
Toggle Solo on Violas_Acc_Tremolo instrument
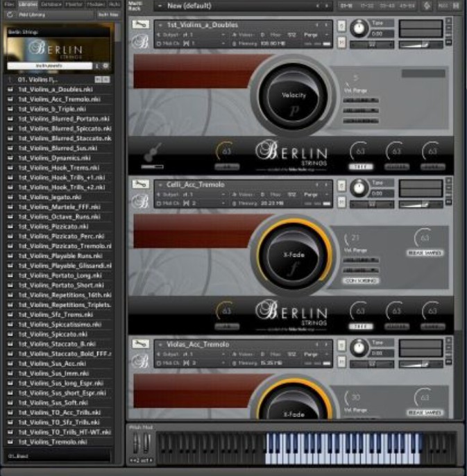click(341, 346)
